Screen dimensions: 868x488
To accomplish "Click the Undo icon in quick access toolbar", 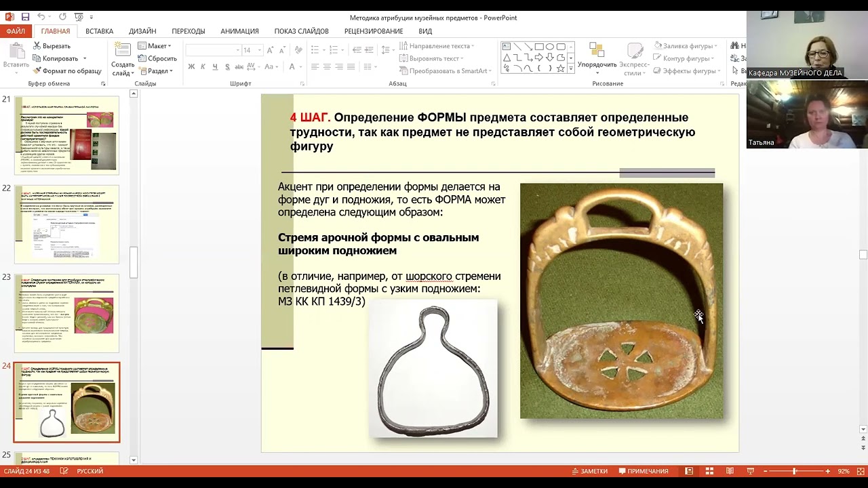I will click(41, 17).
